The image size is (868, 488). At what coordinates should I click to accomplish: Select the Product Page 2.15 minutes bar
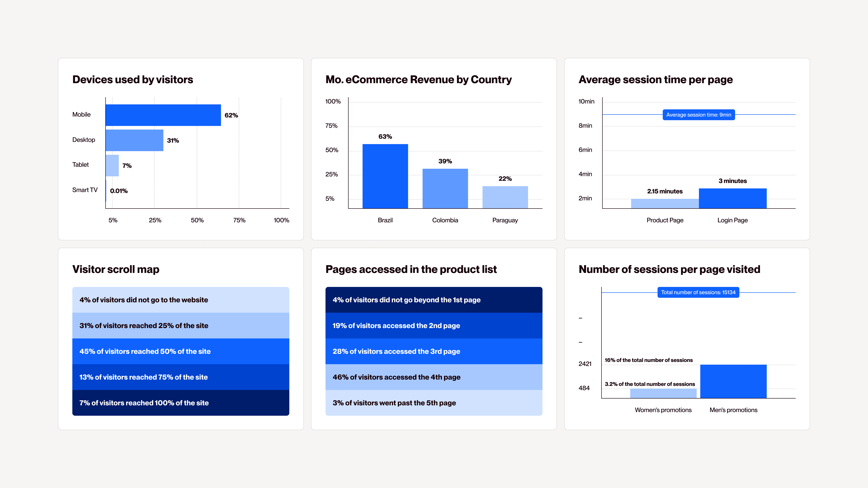pyautogui.click(x=665, y=203)
